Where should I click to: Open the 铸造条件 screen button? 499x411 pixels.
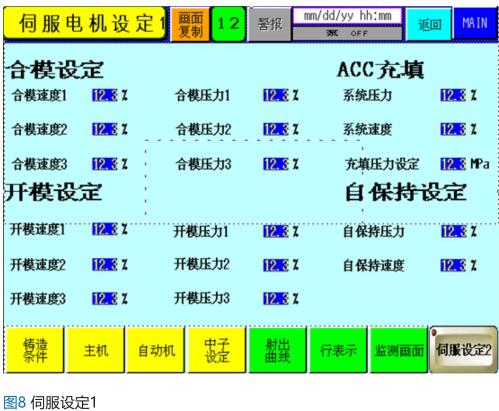click(35, 350)
